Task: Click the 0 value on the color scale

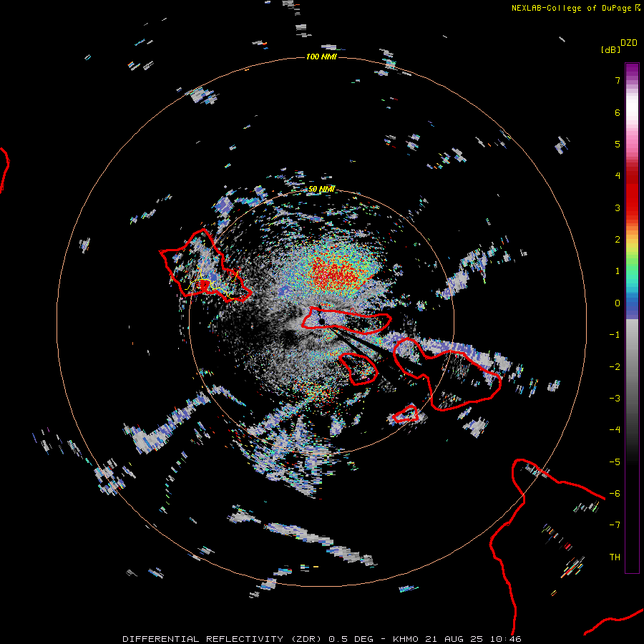Action: pyautogui.click(x=618, y=303)
